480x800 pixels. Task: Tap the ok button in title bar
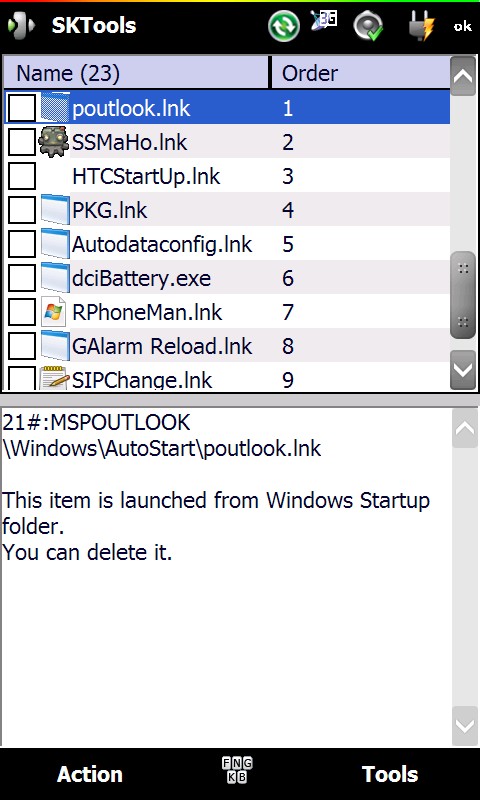pos(463,26)
